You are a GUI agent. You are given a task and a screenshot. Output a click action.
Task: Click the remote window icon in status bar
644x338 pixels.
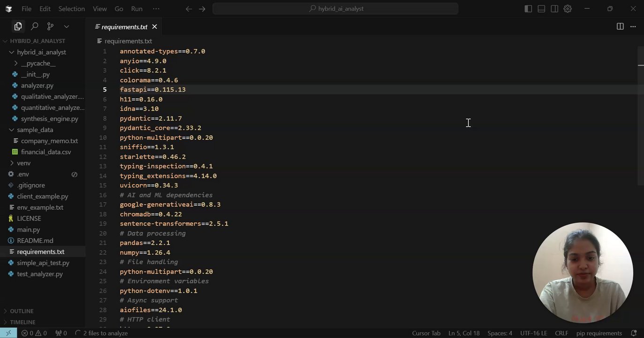click(8, 333)
